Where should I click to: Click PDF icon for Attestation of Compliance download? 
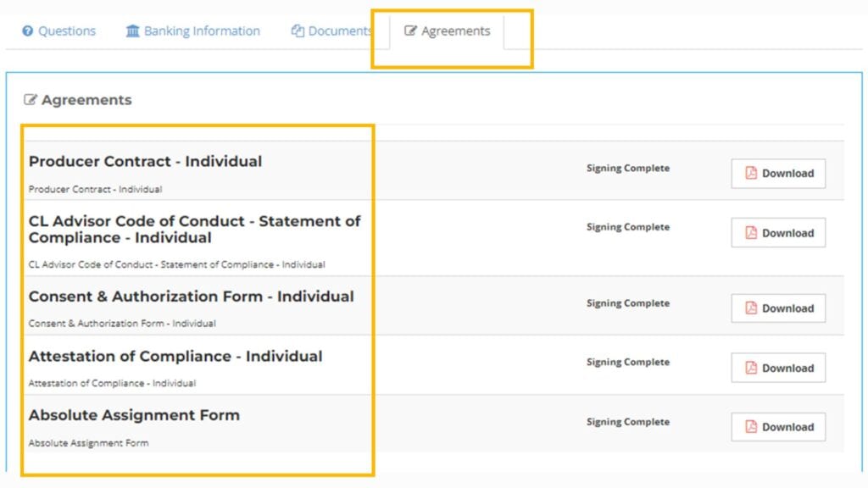point(751,368)
